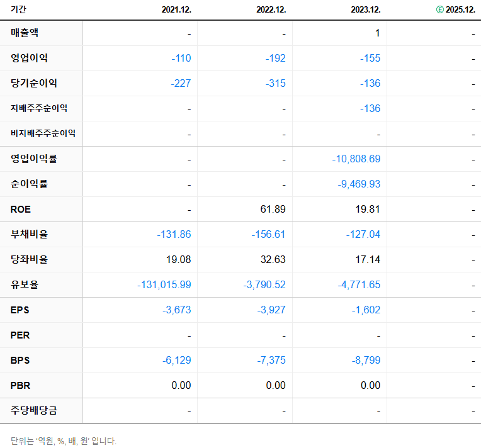Click the 당기순이익 row label
Image resolution: width=481 pixels, height=448 pixels.
point(34,83)
